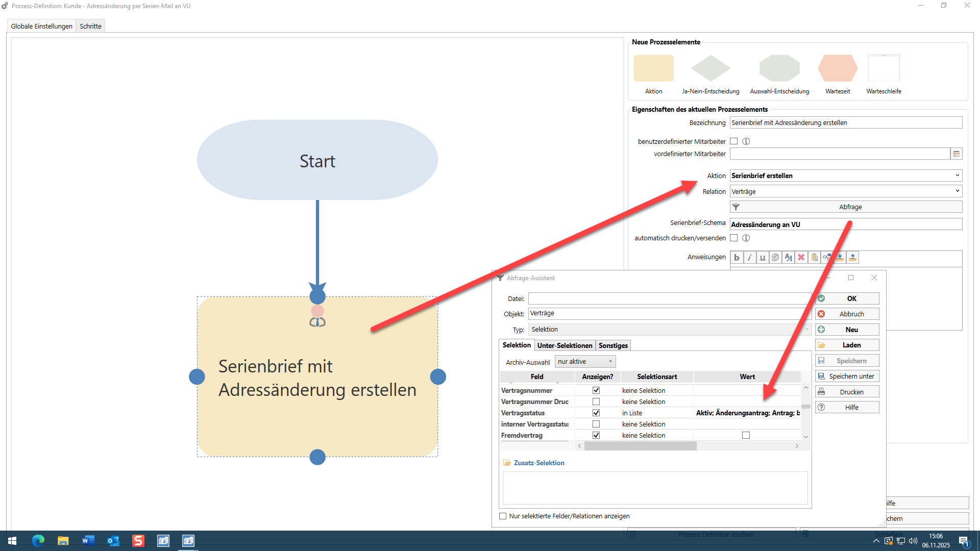The height and width of the screenshot is (551, 980).
Task: Click the export upload icon in Anweisungen
Action: click(852, 258)
